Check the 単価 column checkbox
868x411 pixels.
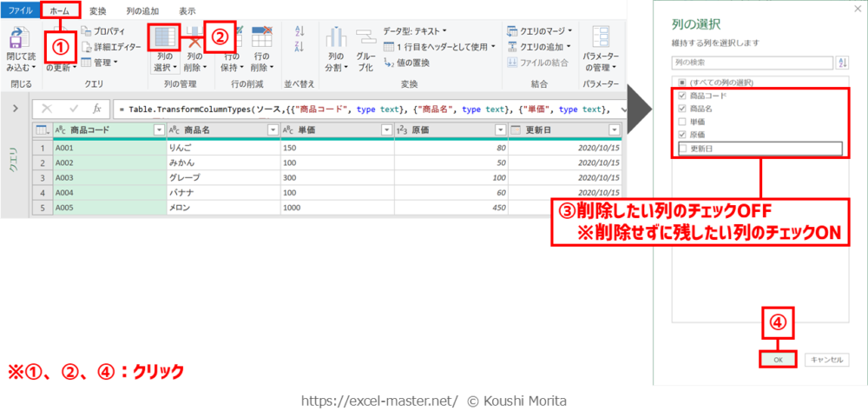tap(683, 123)
